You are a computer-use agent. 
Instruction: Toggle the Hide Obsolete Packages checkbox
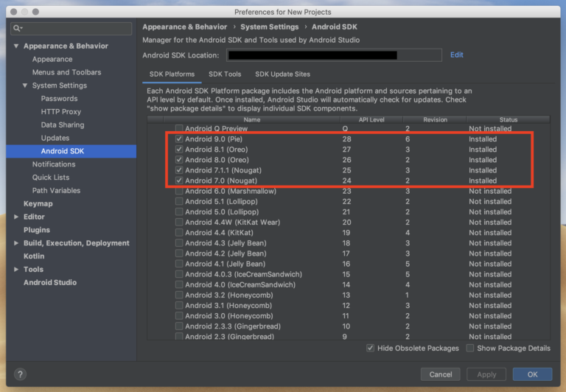point(370,348)
